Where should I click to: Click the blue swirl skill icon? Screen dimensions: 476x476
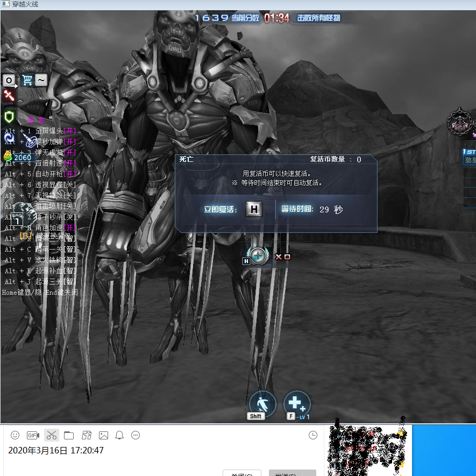click(x=9, y=138)
